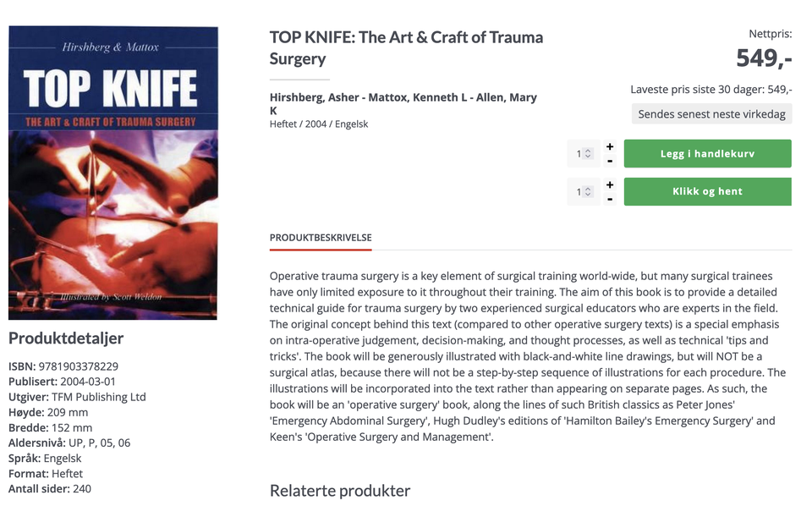The width and height of the screenshot is (812, 506).
Task: Focus quantity field next to Klikk og hent
Action: coord(579,192)
